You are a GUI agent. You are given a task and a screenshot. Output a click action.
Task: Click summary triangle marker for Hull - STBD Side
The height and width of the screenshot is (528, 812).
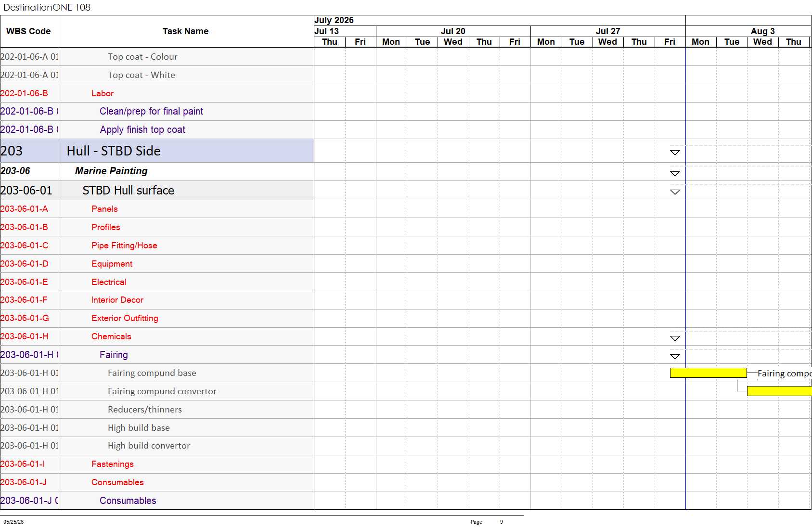(675, 153)
